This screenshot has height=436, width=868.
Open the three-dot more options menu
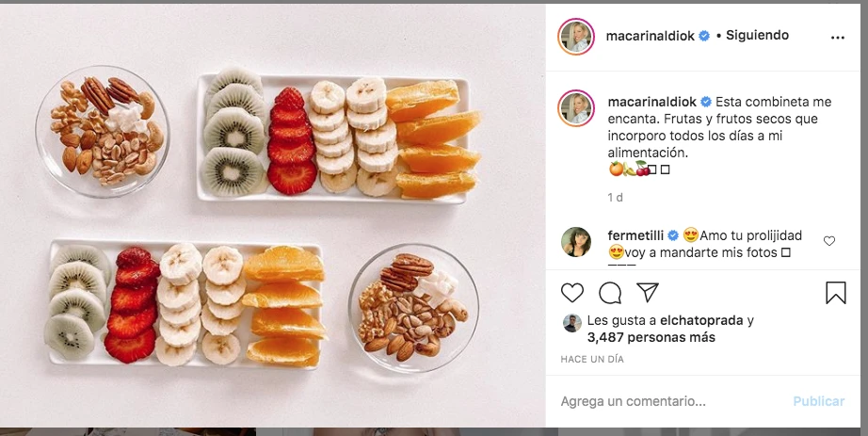(838, 37)
